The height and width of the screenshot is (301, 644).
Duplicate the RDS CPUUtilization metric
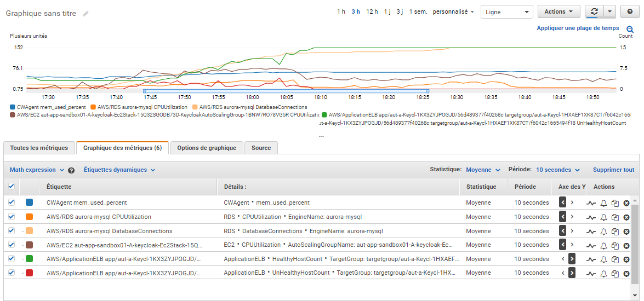pos(615,217)
